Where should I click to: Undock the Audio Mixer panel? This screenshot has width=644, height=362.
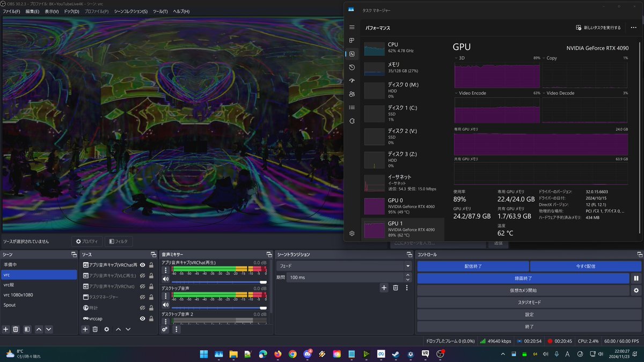click(269, 254)
